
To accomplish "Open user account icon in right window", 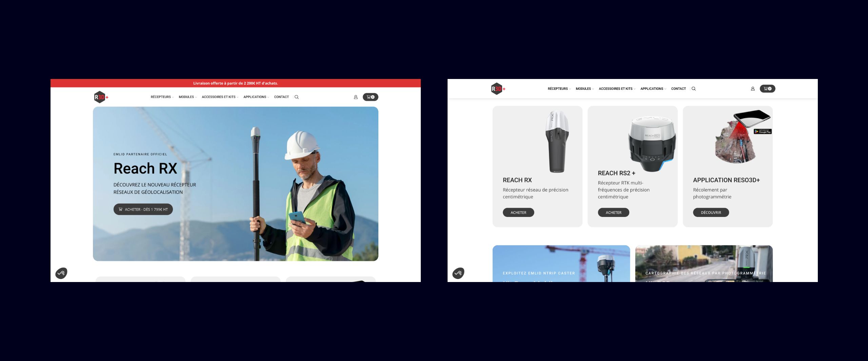I will (x=753, y=89).
